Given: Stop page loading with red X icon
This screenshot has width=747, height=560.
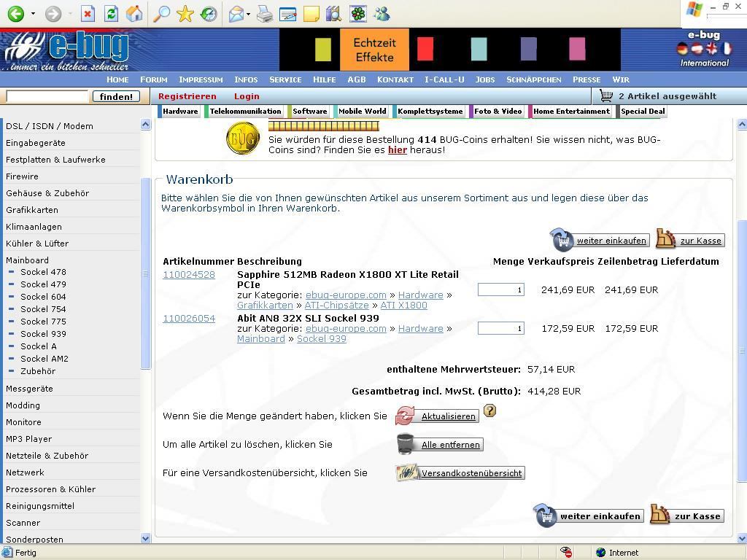Looking at the screenshot, I should click(88, 13).
